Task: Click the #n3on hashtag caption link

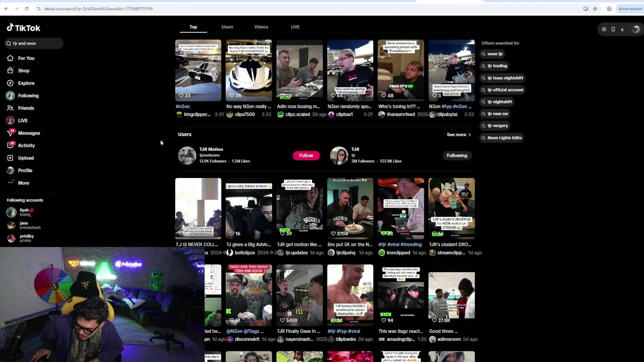Action: (x=183, y=107)
